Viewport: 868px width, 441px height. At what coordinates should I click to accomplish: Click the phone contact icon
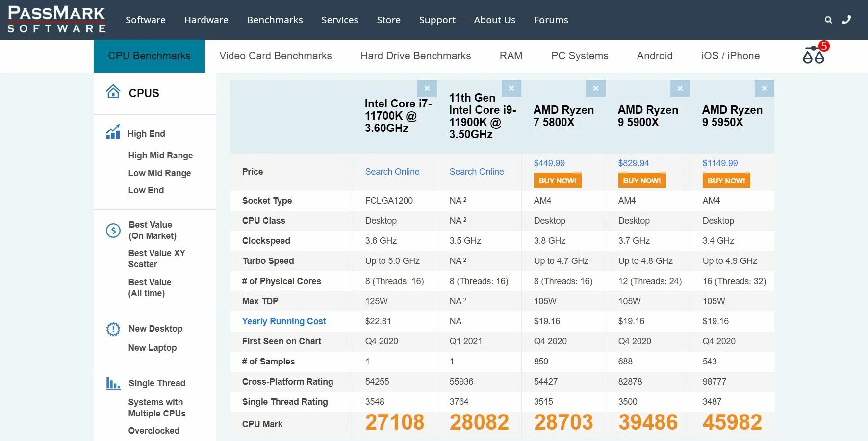point(846,20)
